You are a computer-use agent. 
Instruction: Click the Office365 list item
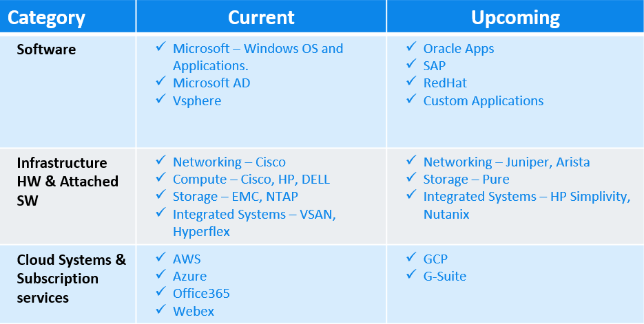201,294
